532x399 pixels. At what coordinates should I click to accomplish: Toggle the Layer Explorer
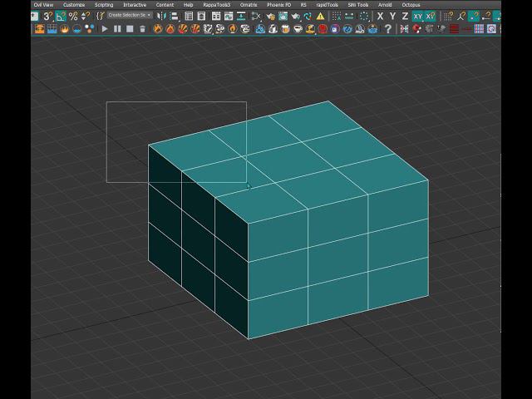point(201,16)
